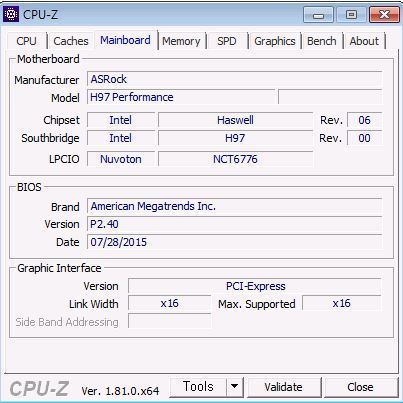Click the Close button at bottom
This screenshot has width=403, height=403.
tap(360, 387)
